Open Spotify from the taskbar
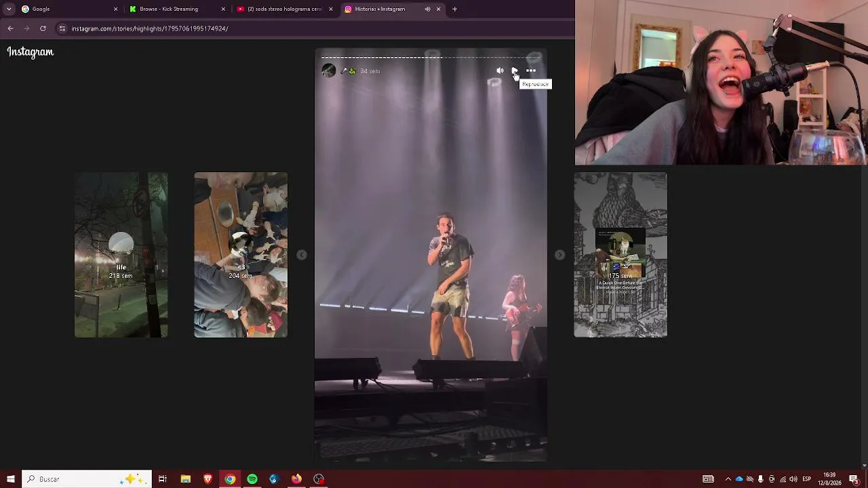Viewport: 868px width, 488px height. [x=252, y=479]
